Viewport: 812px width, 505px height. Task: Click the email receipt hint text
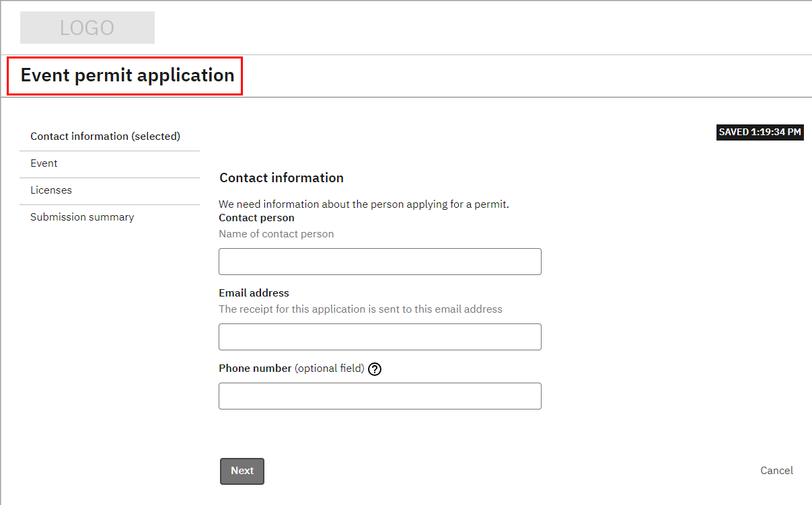(361, 309)
